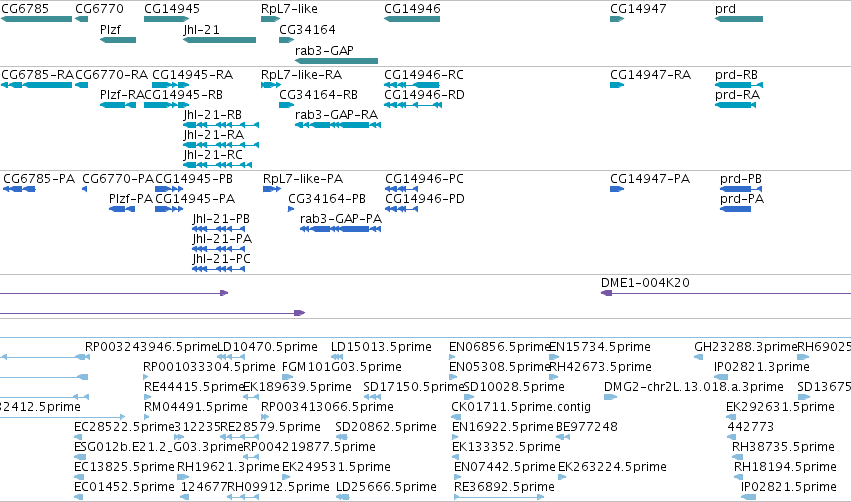Click EST LD25666.5prime
Viewport: 851px width, 502px height.
point(342,497)
